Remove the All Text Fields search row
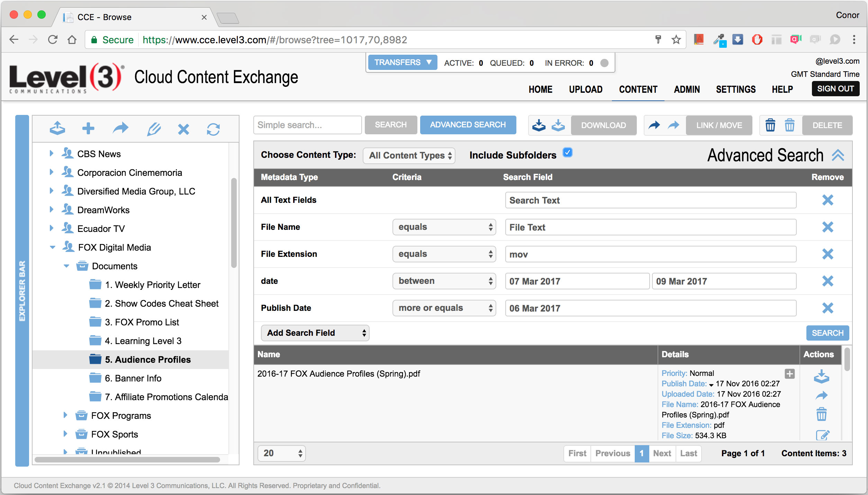The width and height of the screenshot is (868, 495). click(828, 200)
